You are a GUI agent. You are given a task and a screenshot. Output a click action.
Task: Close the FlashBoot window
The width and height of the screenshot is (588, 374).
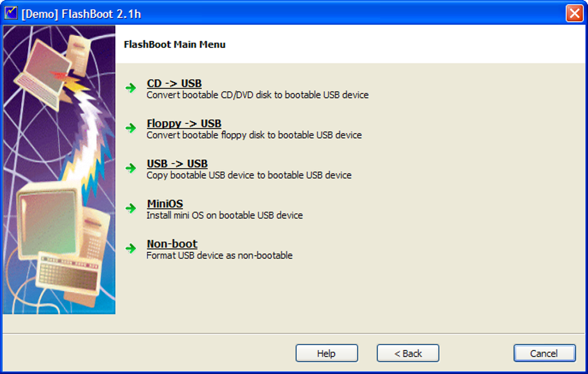pyautogui.click(x=575, y=13)
